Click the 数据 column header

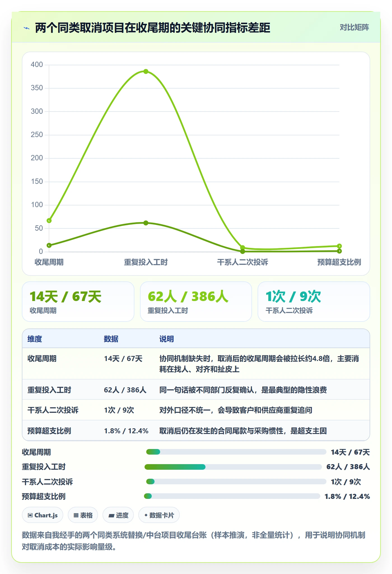point(111,339)
